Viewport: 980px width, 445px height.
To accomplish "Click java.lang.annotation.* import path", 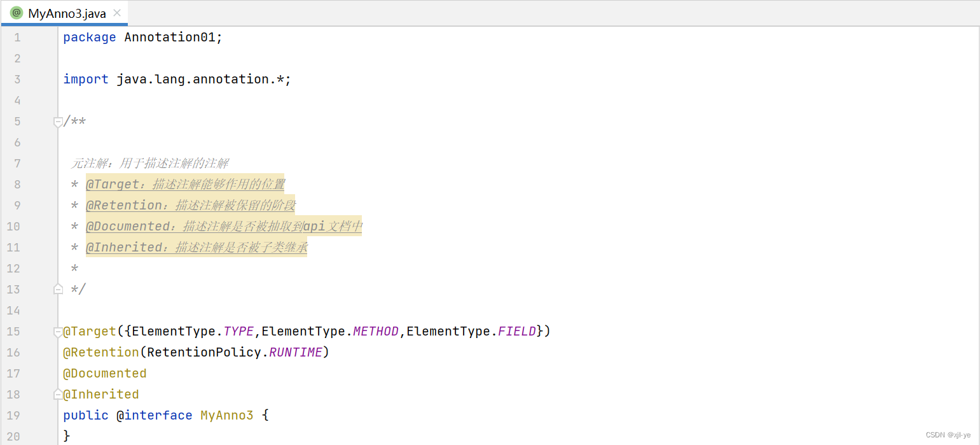I will (x=200, y=79).
